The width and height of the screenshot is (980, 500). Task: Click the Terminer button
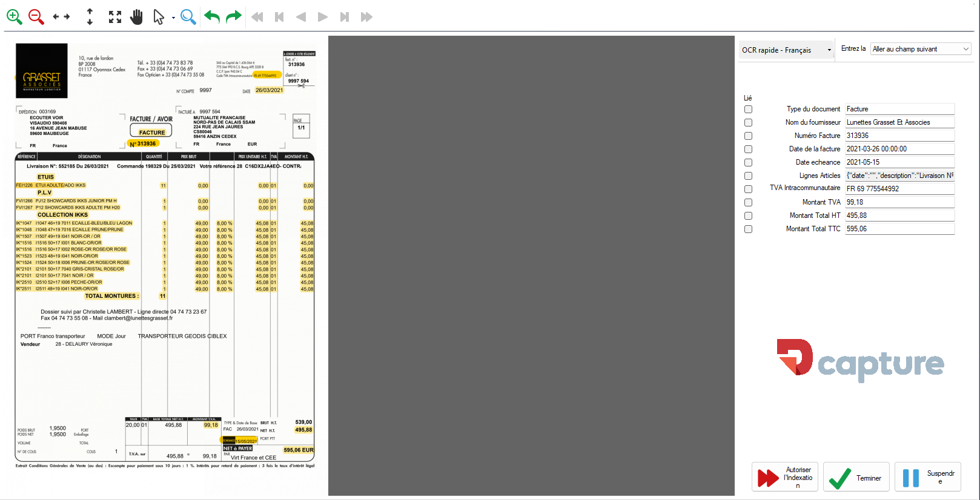(856, 477)
